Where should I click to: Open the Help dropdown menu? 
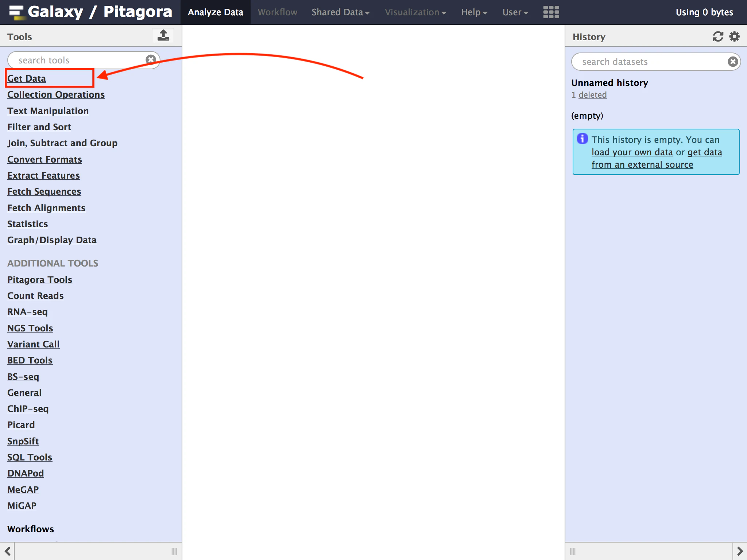point(474,12)
